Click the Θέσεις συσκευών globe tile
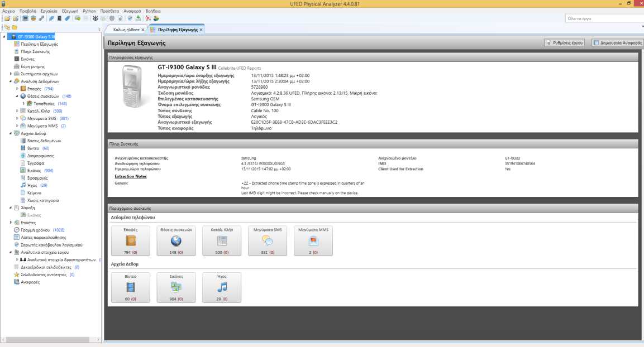The width and height of the screenshot is (644, 347). click(x=176, y=241)
